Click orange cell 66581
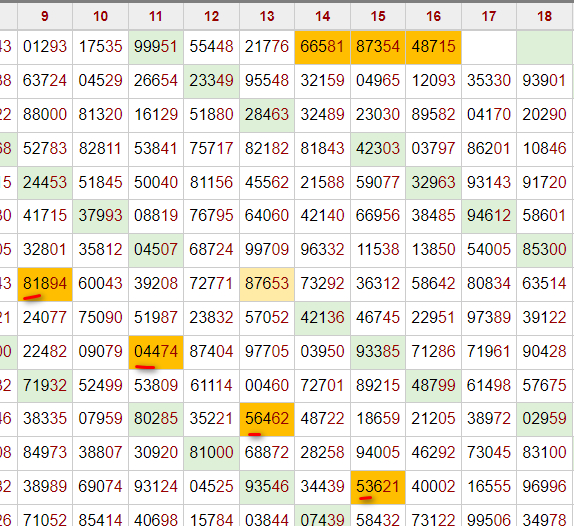The width and height of the screenshot is (574, 526). tap(322, 47)
